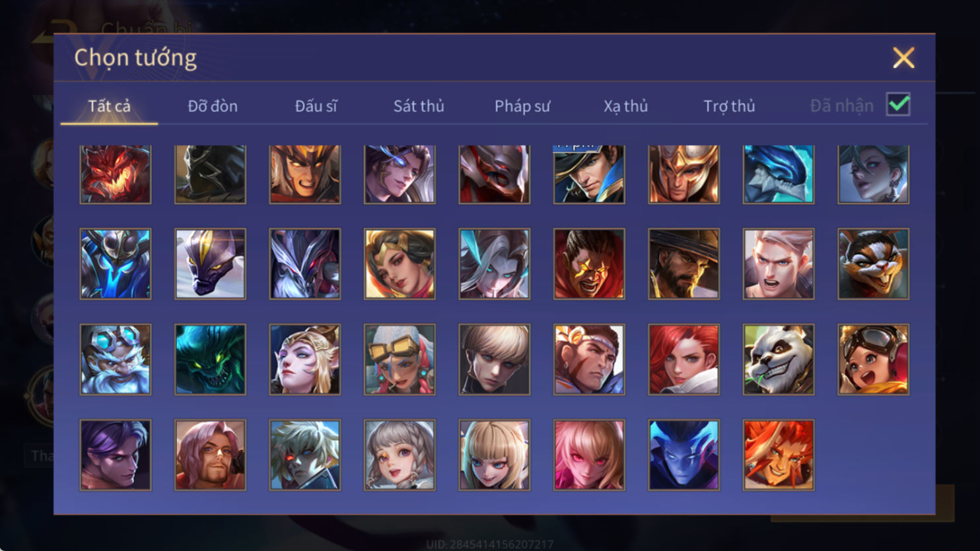The width and height of the screenshot is (980, 551).
Task: Select the orange lion-maned hero portrait
Action: tap(779, 455)
